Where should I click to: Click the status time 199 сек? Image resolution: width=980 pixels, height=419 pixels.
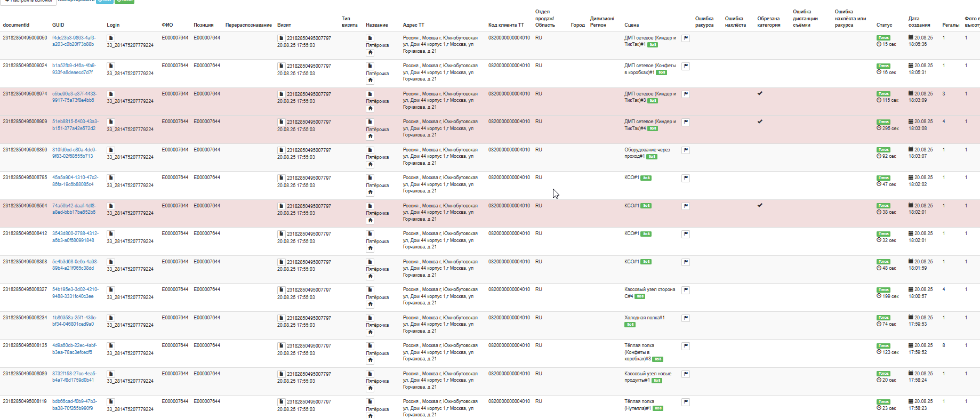tap(887, 296)
